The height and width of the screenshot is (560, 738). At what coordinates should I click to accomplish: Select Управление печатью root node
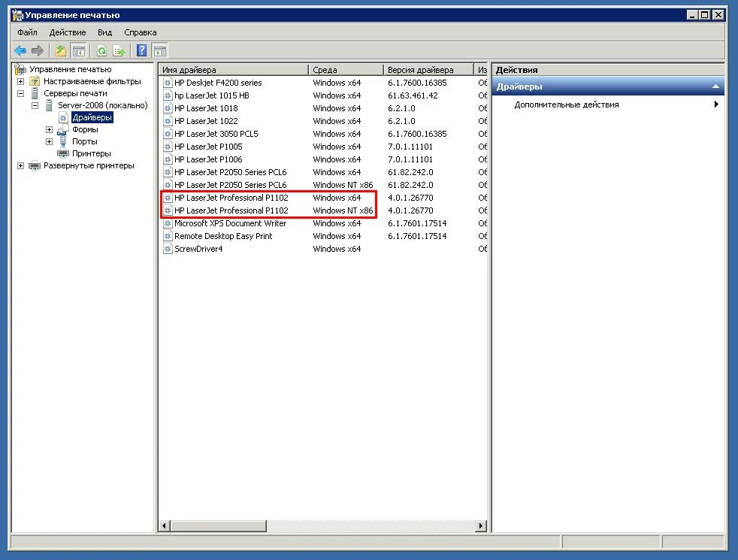click(71, 69)
